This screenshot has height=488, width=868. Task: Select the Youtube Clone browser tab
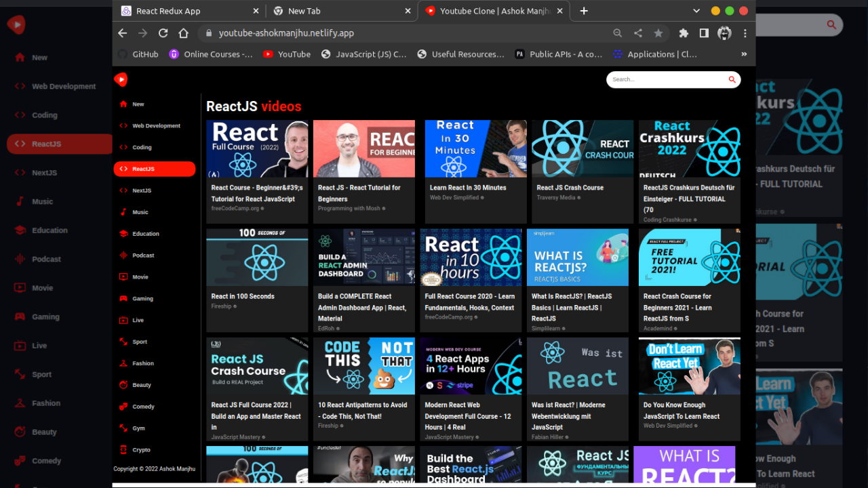[x=494, y=11]
